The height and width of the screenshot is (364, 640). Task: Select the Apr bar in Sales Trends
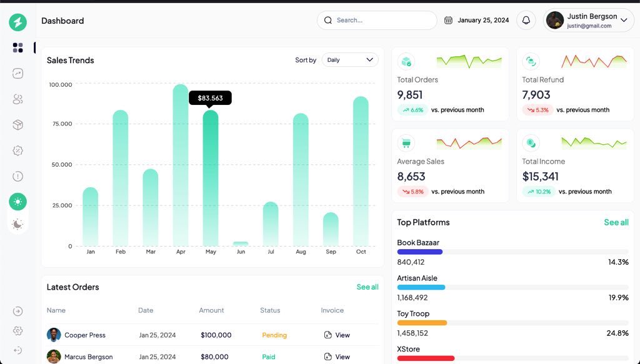tap(181, 165)
